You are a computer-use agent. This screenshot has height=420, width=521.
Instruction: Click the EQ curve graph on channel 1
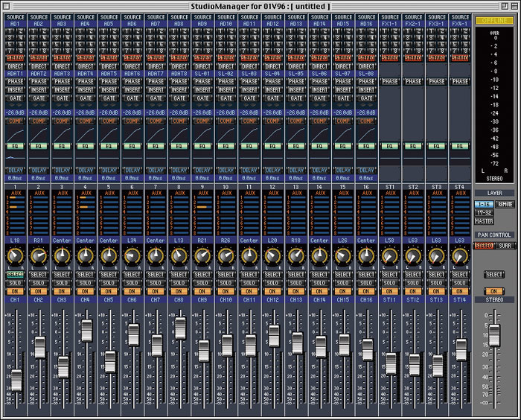(x=16, y=157)
